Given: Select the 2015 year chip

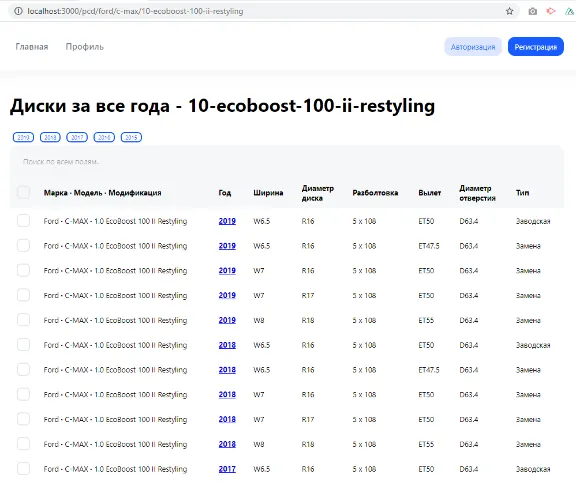Looking at the screenshot, I should (131, 137).
